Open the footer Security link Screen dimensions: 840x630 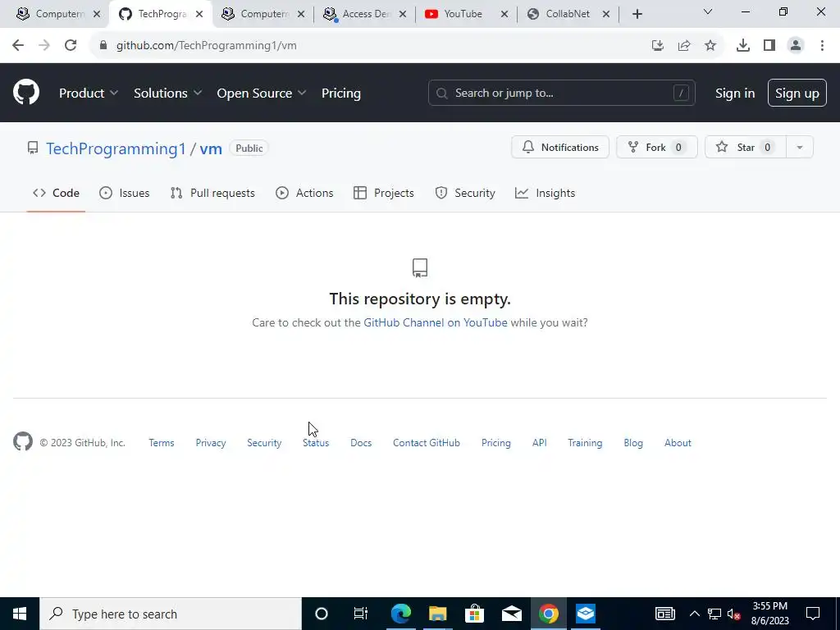pos(264,443)
